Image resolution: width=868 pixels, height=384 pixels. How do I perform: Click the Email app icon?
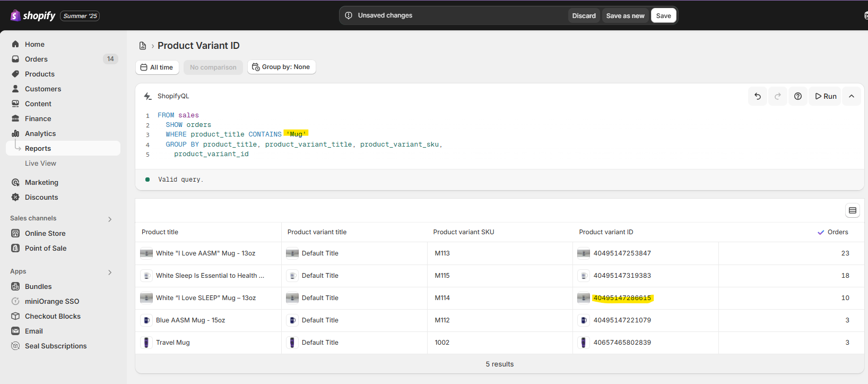(x=15, y=331)
